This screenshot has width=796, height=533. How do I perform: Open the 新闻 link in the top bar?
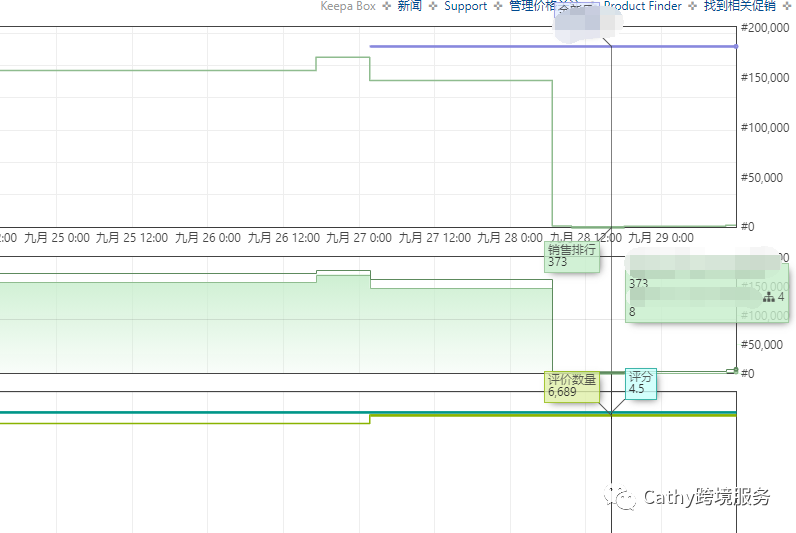(409, 6)
